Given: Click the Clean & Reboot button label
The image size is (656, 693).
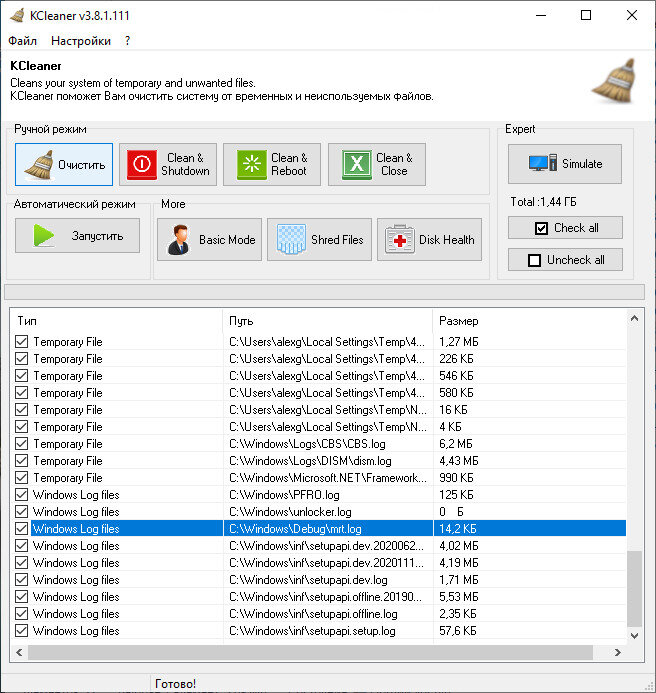Looking at the screenshot, I should (x=289, y=164).
